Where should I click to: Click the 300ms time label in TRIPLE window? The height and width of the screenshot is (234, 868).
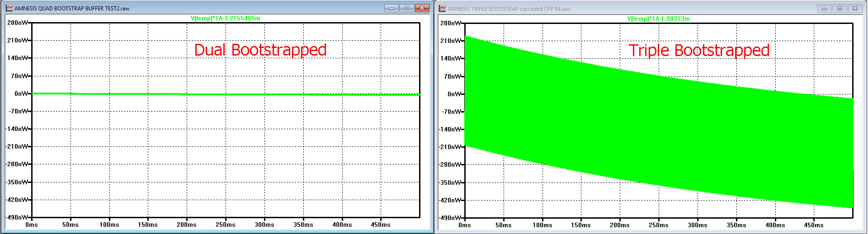(698, 225)
